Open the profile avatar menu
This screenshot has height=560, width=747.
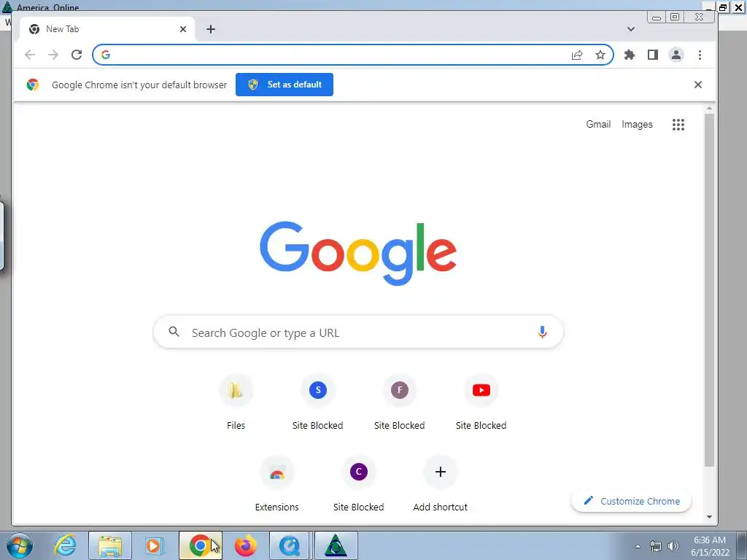[676, 55]
